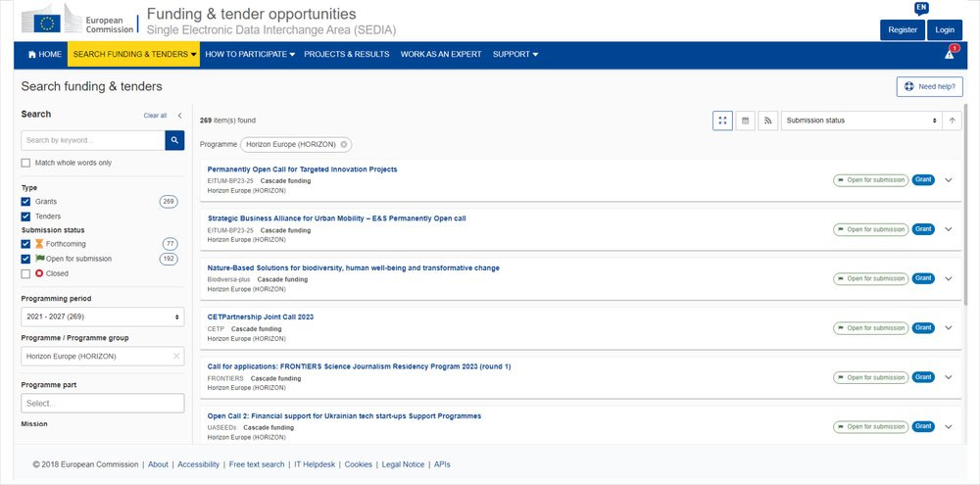The width and height of the screenshot is (980, 485).
Task: Switch to the calendar view icon
Action: point(745,121)
